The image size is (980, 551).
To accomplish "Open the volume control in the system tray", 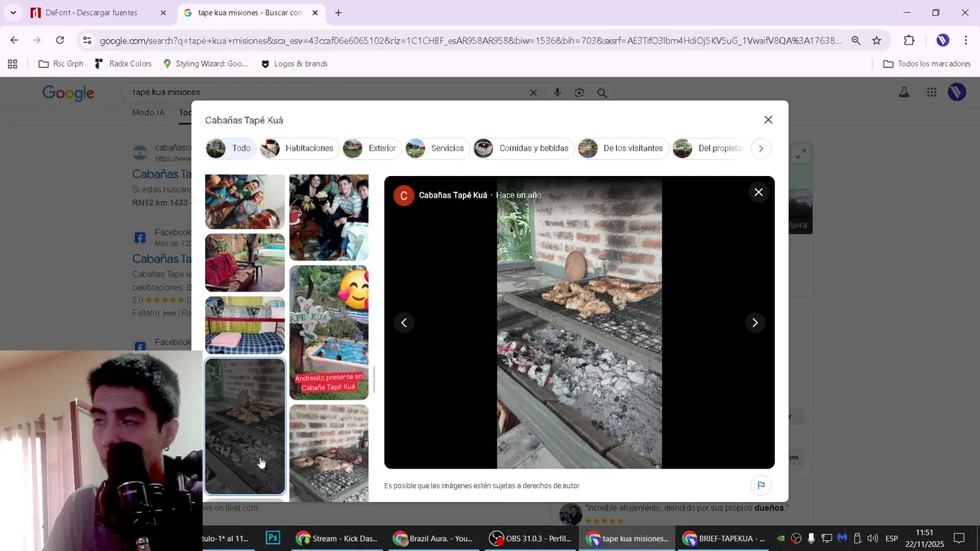I will click(873, 538).
